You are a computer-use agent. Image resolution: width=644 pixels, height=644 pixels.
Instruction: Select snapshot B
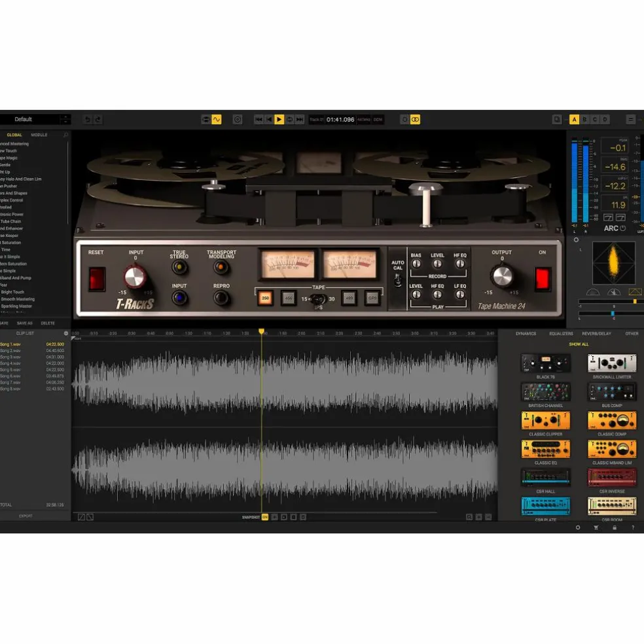(x=584, y=120)
